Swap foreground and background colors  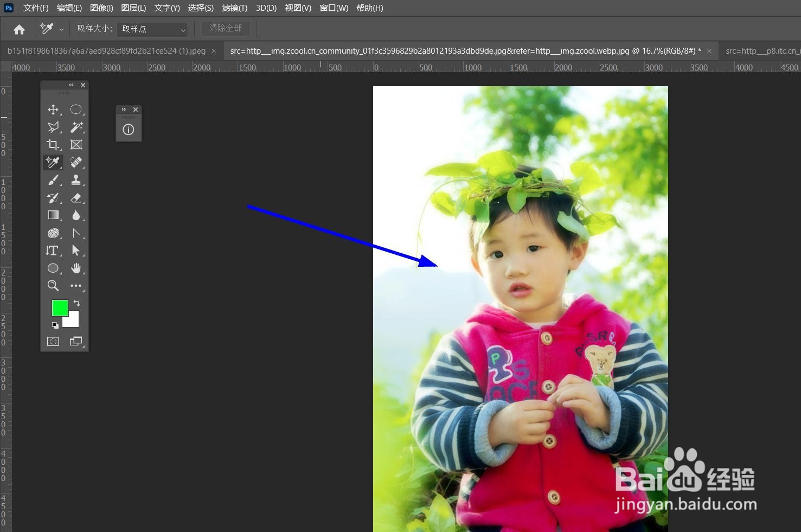[76, 303]
